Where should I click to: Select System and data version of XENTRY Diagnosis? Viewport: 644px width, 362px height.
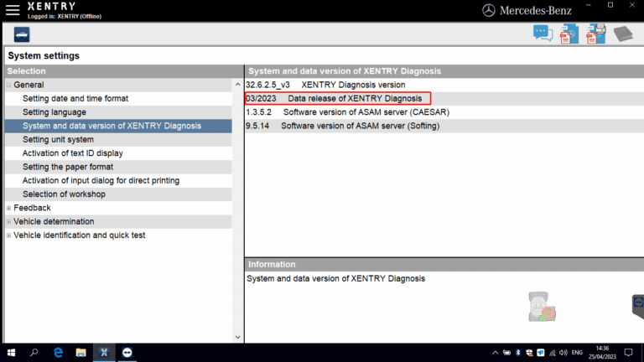click(x=118, y=126)
